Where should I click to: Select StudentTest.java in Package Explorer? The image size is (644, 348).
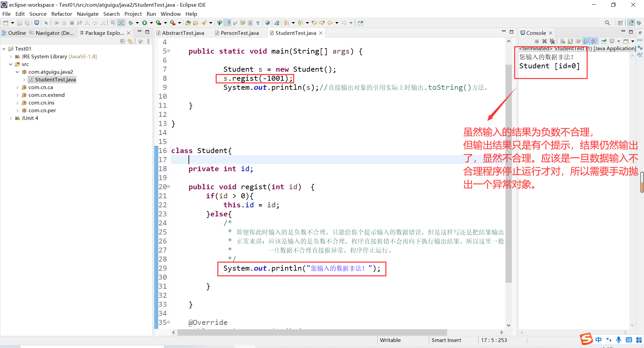coord(55,79)
